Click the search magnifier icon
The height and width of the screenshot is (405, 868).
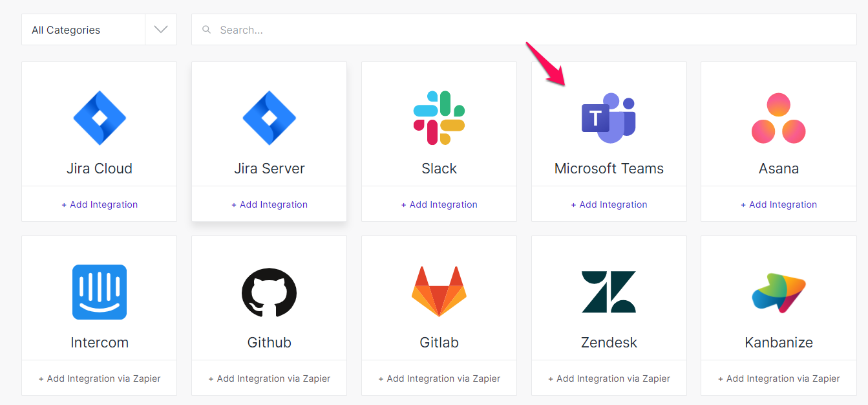click(207, 30)
